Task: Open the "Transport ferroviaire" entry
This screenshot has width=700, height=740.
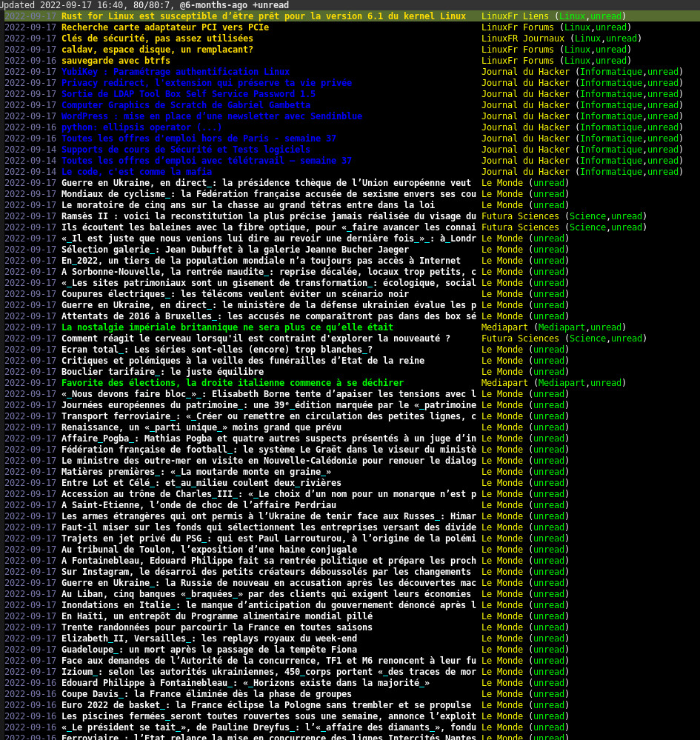Action: tap(269, 416)
